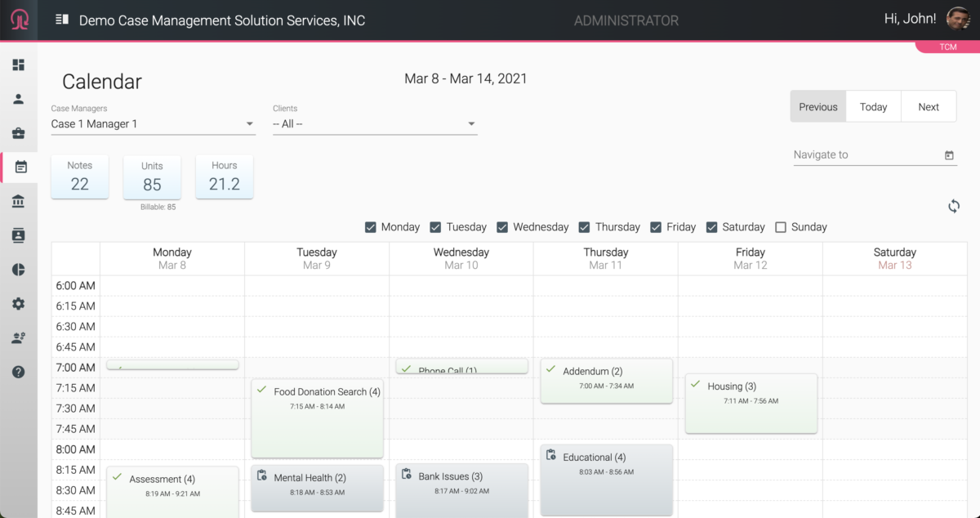Enable the Sunday checkbox
The image size is (980, 518).
coord(781,227)
